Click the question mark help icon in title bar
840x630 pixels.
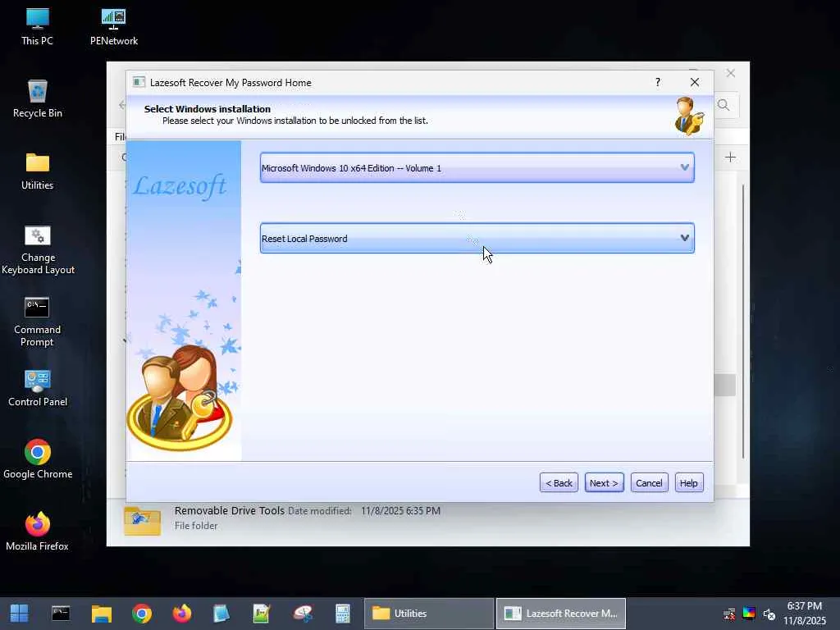(x=658, y=82)
